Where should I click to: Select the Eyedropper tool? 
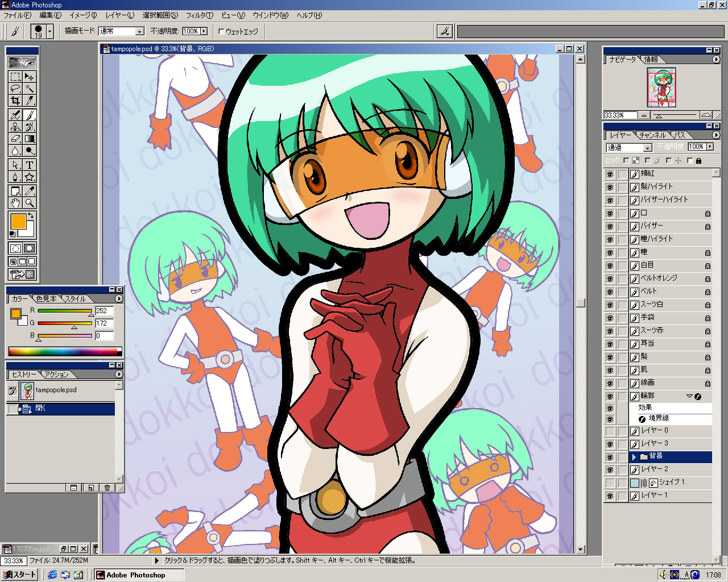point(30,191)
